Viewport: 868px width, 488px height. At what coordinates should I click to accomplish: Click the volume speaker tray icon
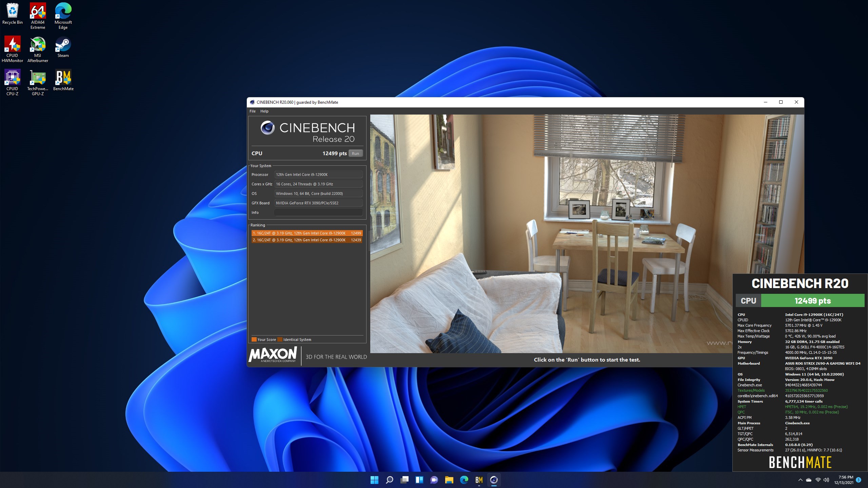826,480
